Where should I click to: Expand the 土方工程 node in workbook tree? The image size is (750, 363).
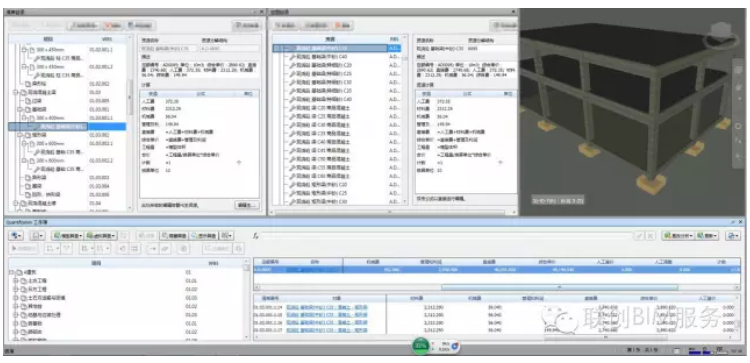(16, 281)
